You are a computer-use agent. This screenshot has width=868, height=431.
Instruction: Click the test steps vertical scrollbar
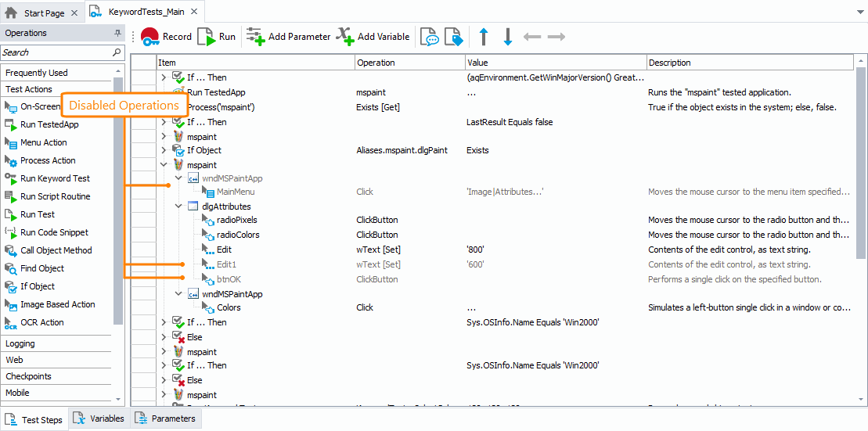[860, 156]
